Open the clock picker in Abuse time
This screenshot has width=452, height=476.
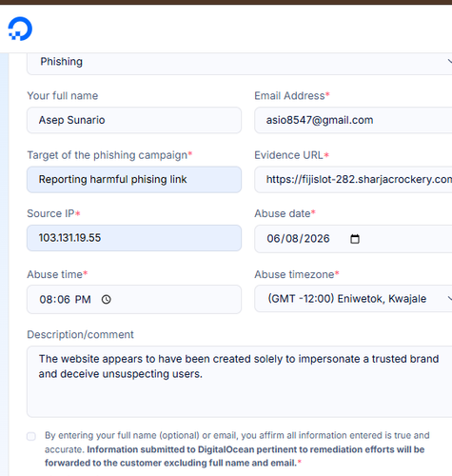(107, 299)
